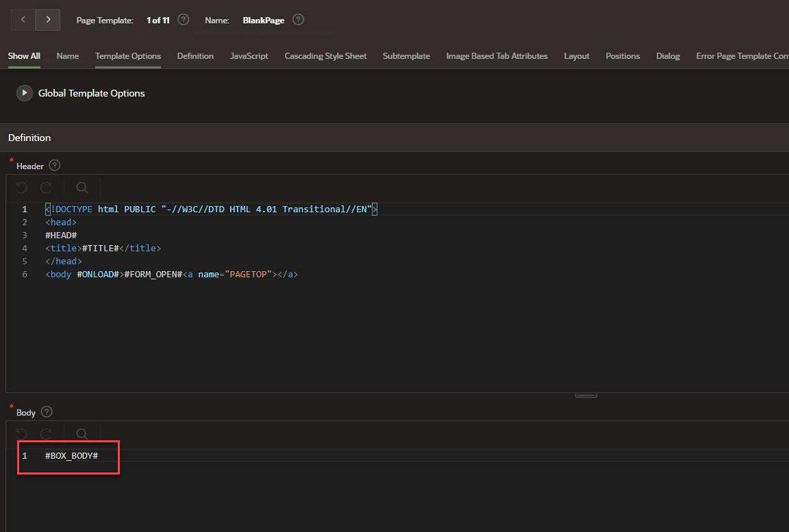The image size is (789, 532).
Task: Open search in Header code editor
Action: (x=82, y=188)
